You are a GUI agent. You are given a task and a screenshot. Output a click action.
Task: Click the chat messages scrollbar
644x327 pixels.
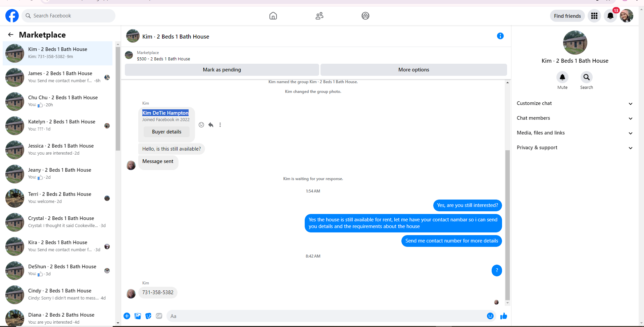[507, 225]
